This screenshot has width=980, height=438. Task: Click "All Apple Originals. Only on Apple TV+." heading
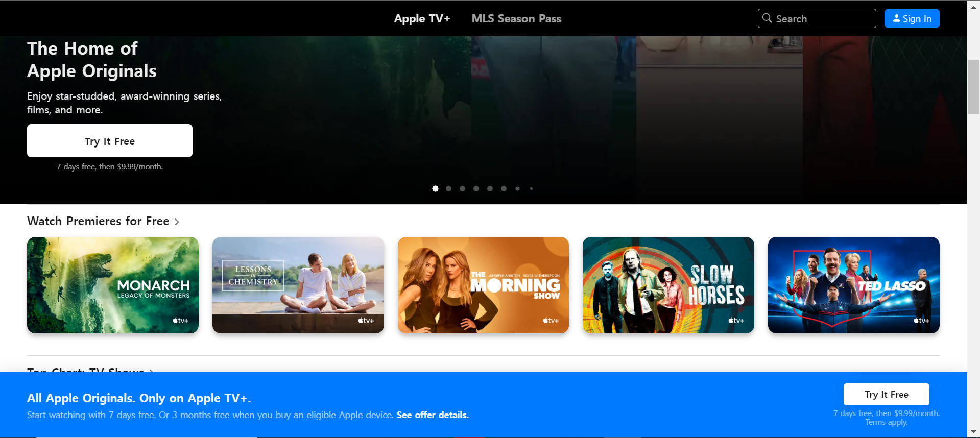tap(139, 398)
